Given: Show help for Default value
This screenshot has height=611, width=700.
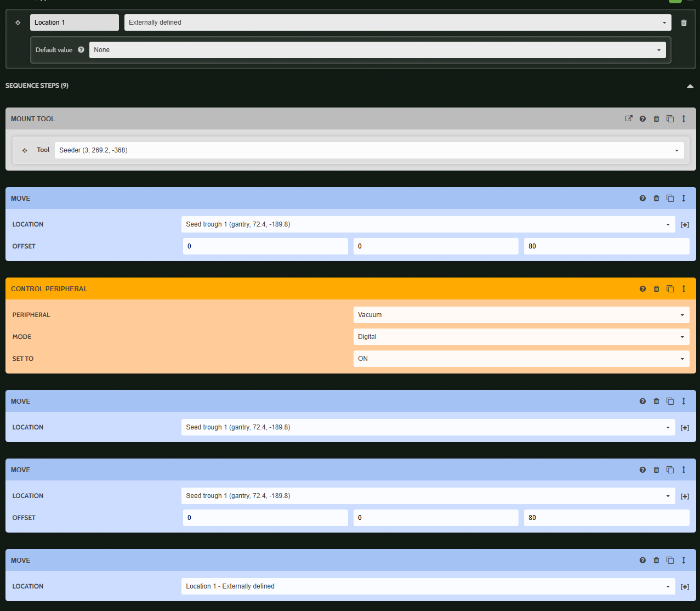Looking at the screenshot, I should coord(81,50).
